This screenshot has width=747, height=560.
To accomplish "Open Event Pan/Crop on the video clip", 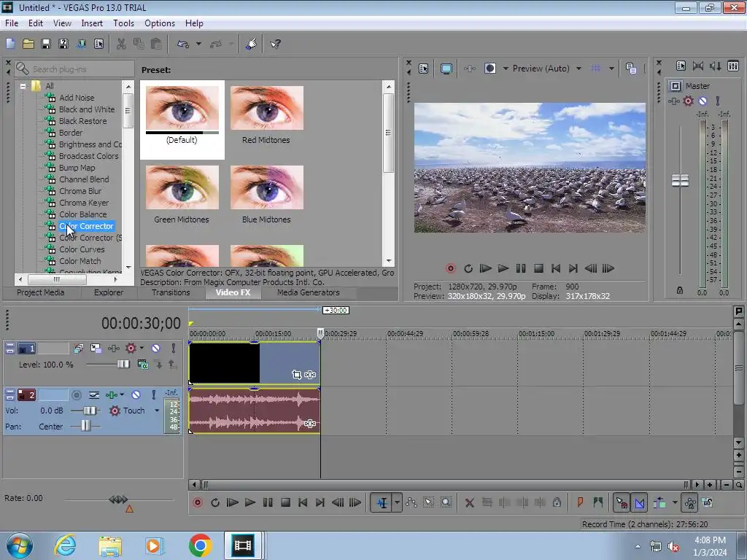I will click(296, 375).
